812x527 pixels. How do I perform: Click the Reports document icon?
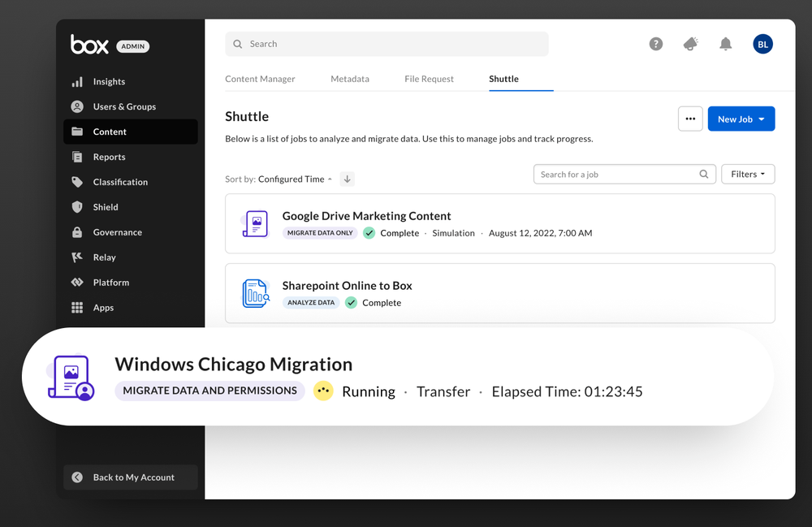pos(77,157)
